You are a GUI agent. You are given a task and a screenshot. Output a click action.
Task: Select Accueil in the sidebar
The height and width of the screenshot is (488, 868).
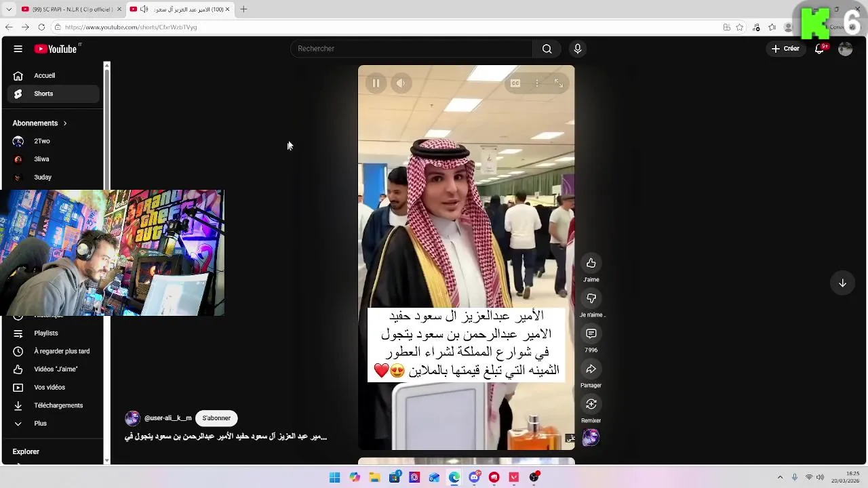[54, 76]
